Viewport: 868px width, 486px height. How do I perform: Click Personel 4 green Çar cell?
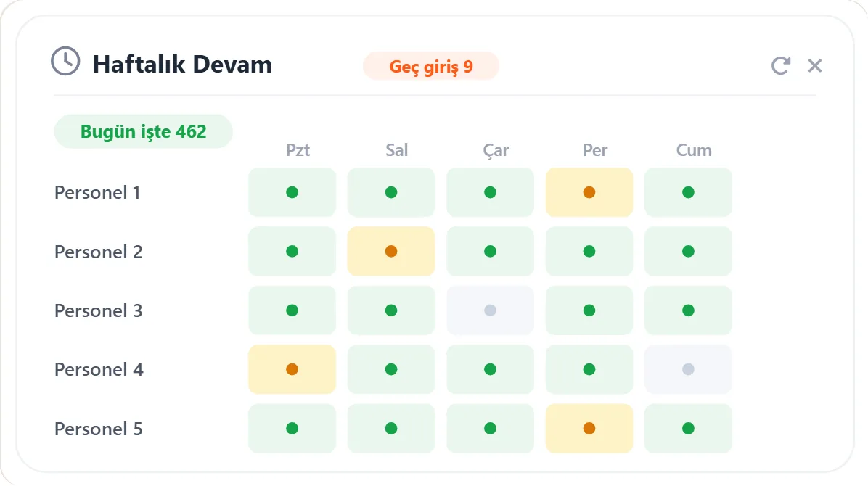point(490,369)
